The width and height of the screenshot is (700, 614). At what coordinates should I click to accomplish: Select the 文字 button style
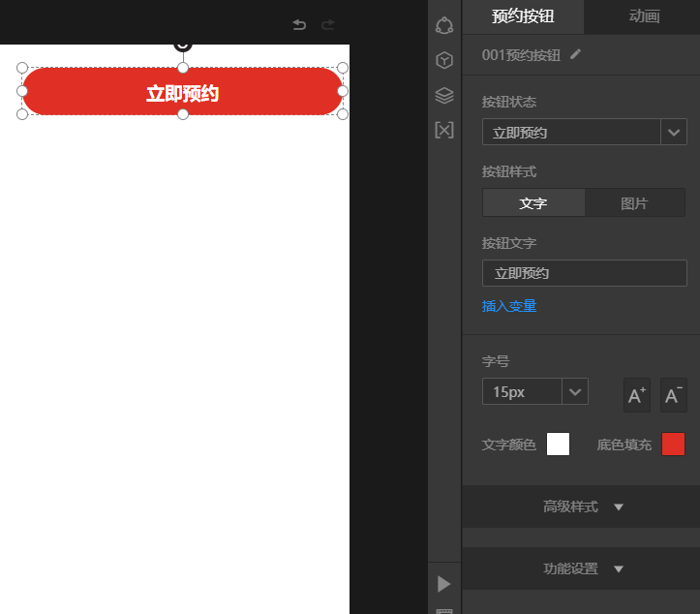[533, 203]
